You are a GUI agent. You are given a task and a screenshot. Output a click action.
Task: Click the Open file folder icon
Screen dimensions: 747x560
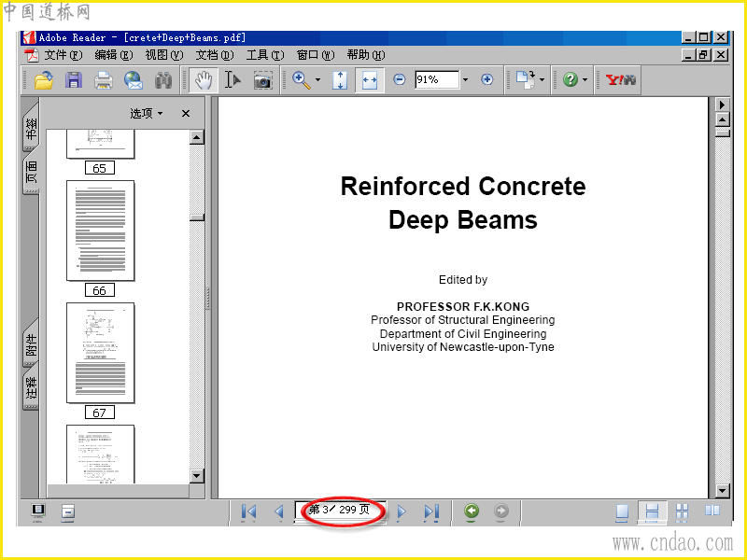tap(43, 80)
